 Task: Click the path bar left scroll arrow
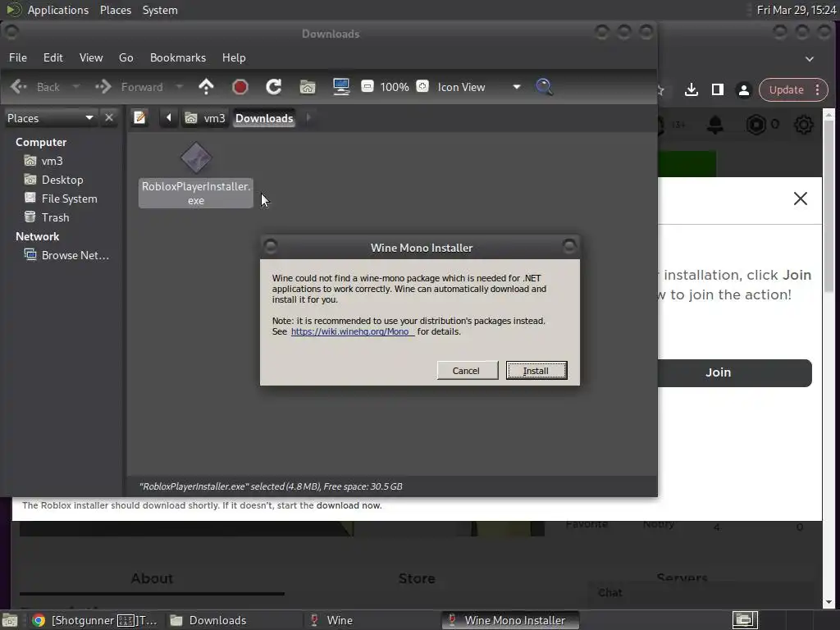click(x=169, y=117)
